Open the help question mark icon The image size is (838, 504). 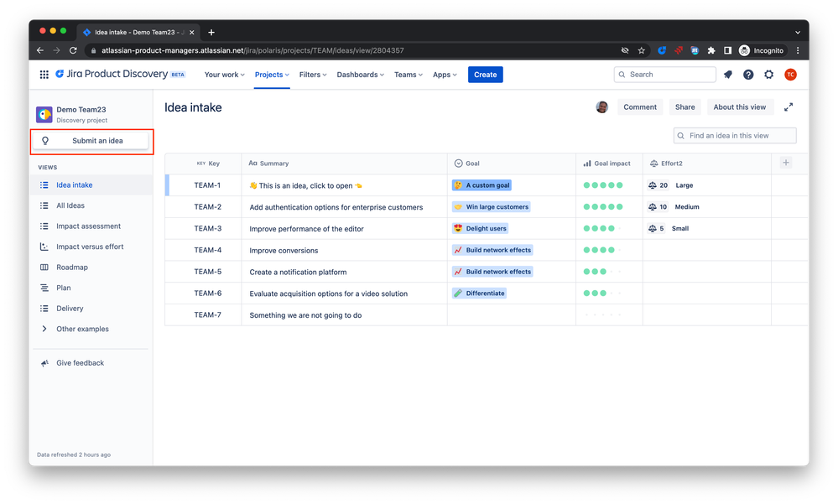[x=748, y=75]
